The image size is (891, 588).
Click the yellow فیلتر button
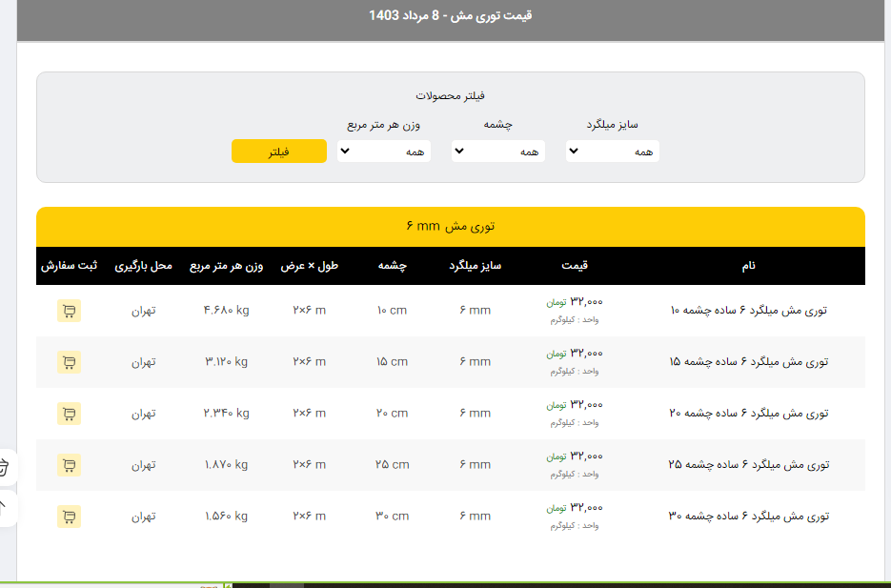(x=278, y=152)
